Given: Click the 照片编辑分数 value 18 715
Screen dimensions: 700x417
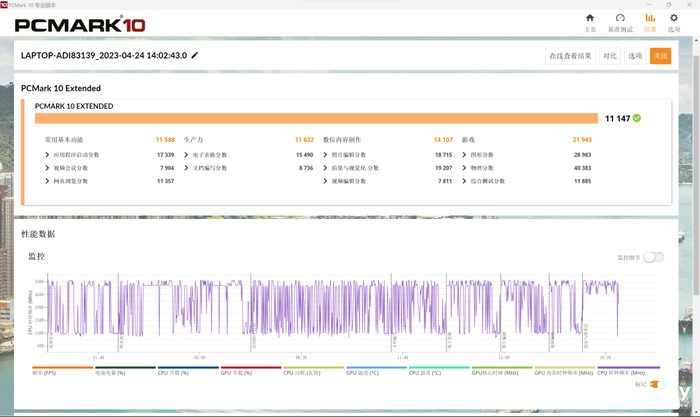Looking at the screenshot, I should tap(443, 154).
